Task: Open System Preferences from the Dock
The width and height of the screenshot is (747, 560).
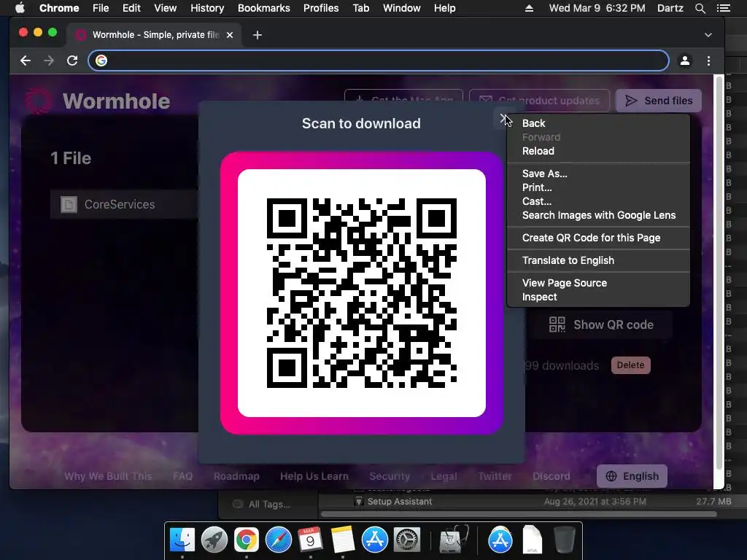Action: click(x=407, y=540)
